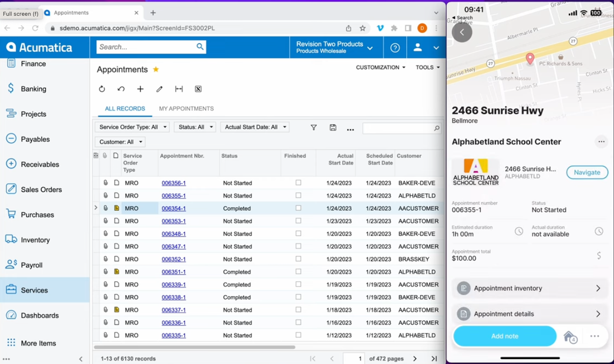Open Service Order Type: All filter dropdown
This screenshot has height=364, width=614.
coord(132,127)
